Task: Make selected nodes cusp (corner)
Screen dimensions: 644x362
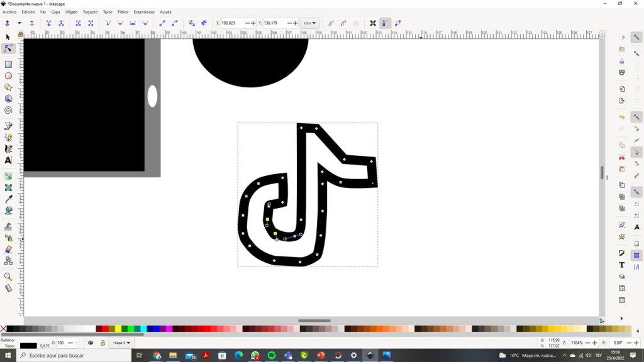Action: [108, 23]
